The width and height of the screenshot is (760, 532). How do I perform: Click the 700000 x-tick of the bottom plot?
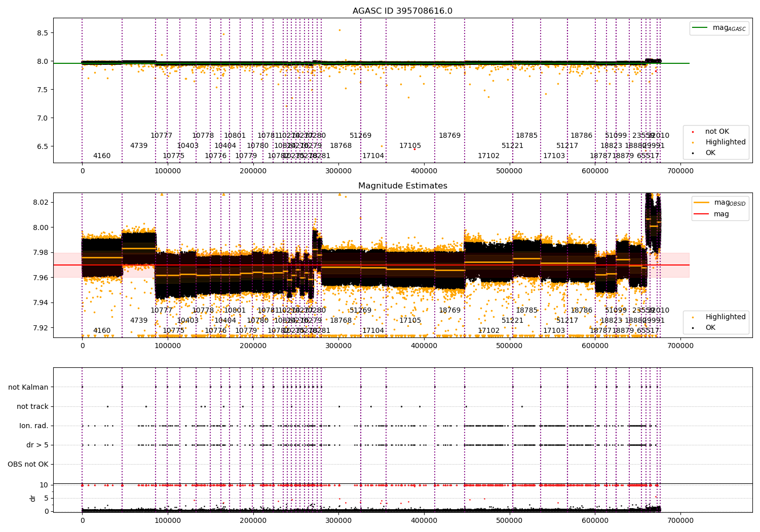(680, 520)
